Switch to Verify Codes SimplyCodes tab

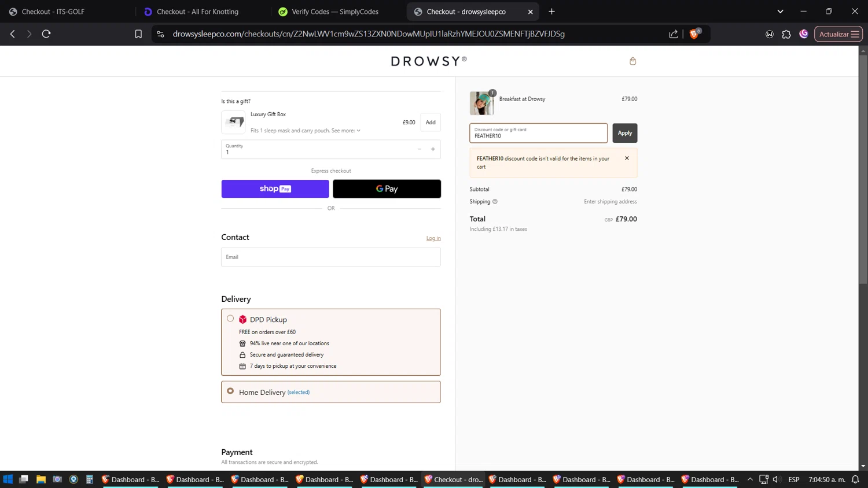(337, 12)
